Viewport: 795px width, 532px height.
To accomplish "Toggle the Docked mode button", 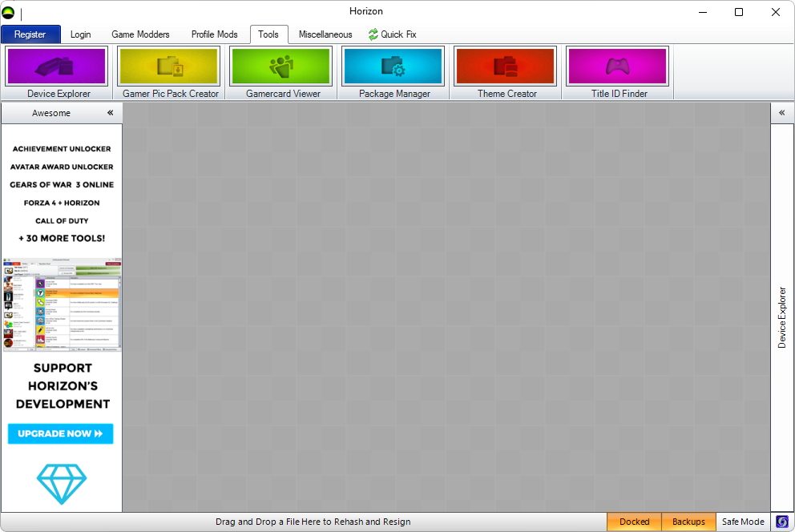I will pyautogui.click(x=634, y=522).
